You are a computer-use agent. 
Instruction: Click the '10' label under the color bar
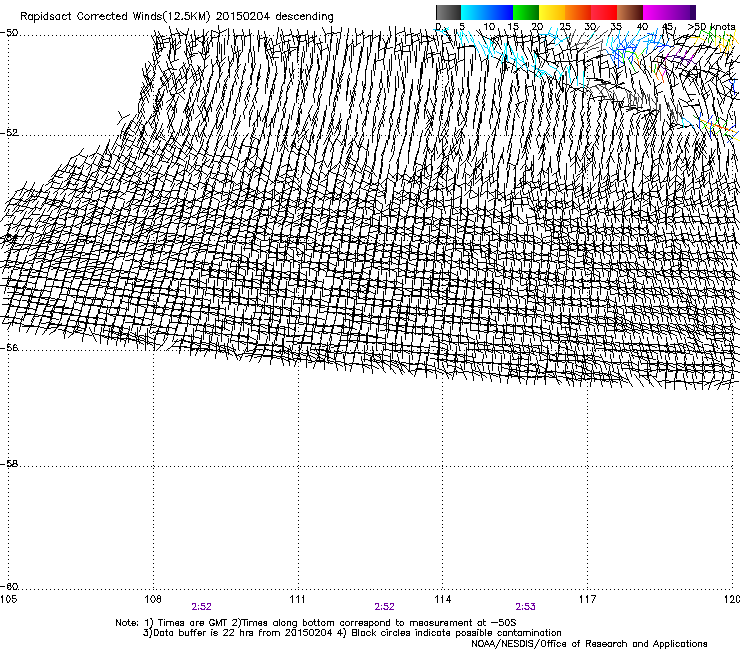[489, 26]
